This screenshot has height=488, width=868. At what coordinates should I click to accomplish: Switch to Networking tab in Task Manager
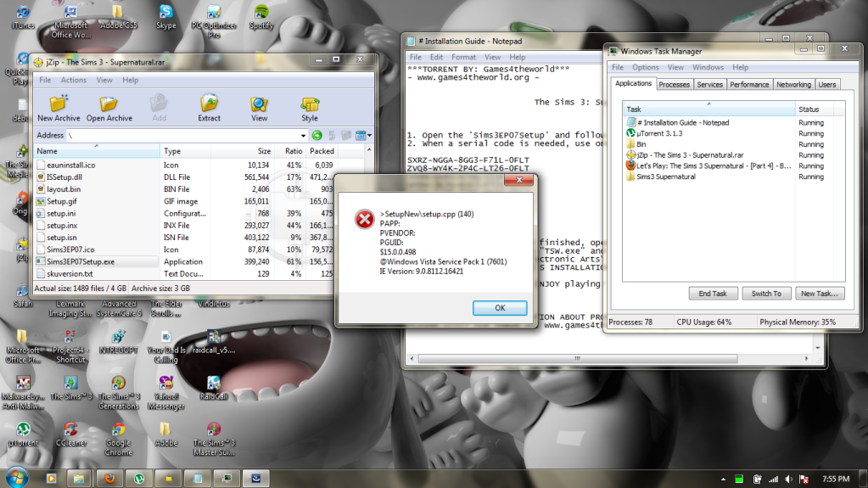(x=793, y=84)
